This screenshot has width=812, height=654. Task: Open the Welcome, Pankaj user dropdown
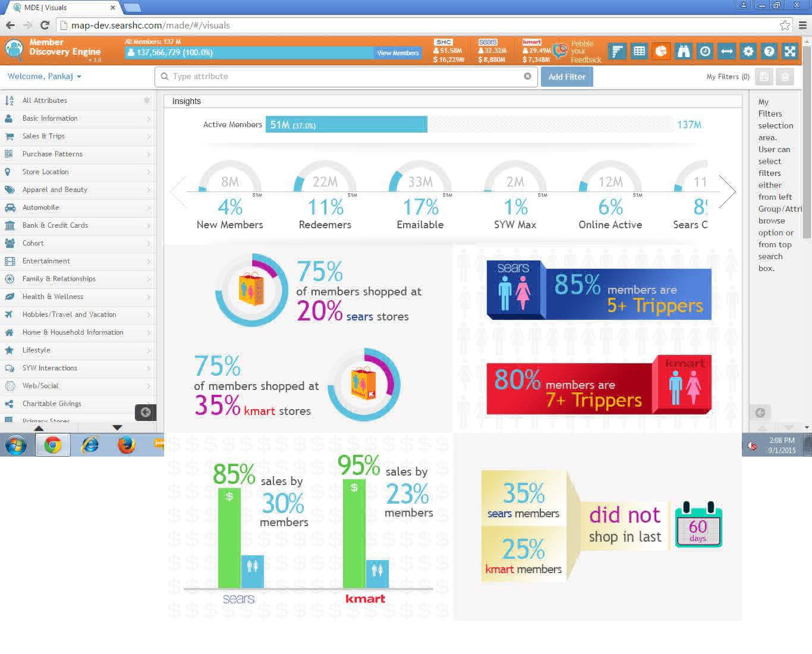coord(45,77)
